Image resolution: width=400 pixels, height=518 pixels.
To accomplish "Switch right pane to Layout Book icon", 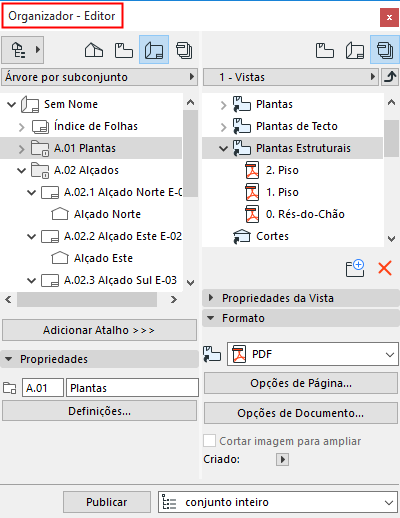I will click(355, 50).
